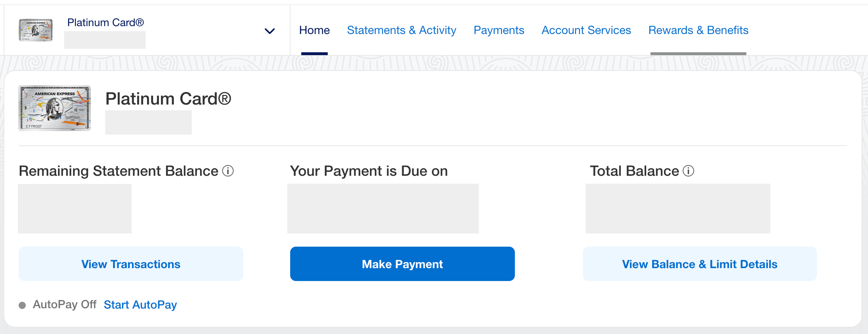The height and width of the screenshot is (334, 868).
Task: Click the Total Balance label text
Action: coord(634,171)
